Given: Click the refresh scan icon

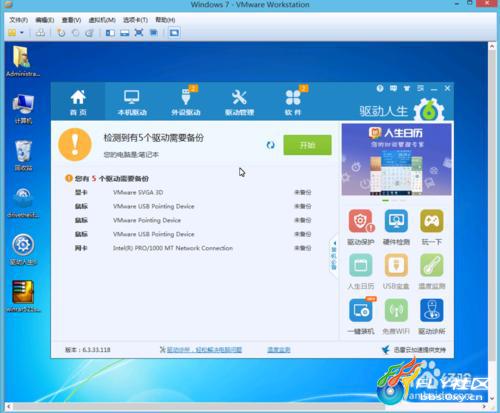Looking at the screenshot, I should (270, 145).
